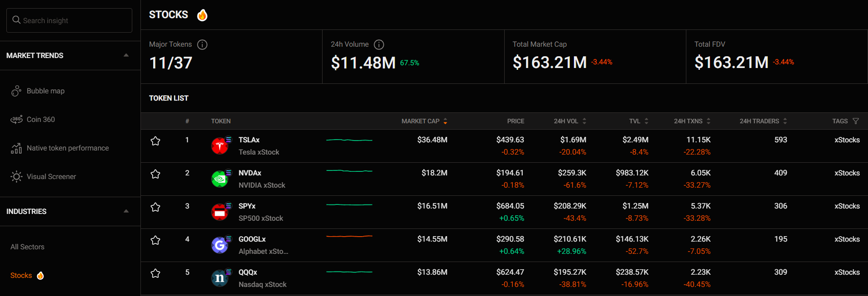Collapse the Industries section
Image resolution: width=868 pixels, height=296 pixels.
point(126,211)
